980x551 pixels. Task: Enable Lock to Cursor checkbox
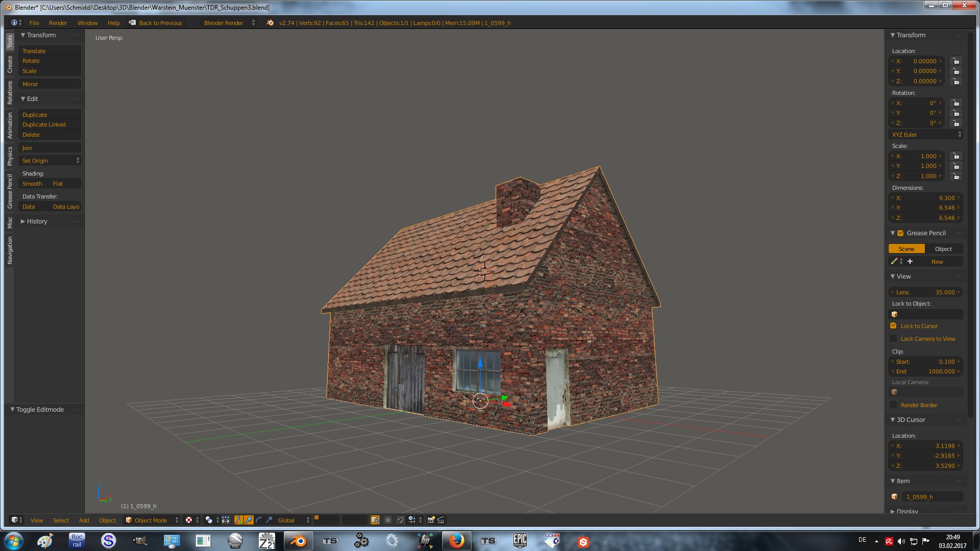tap(893, 326)
